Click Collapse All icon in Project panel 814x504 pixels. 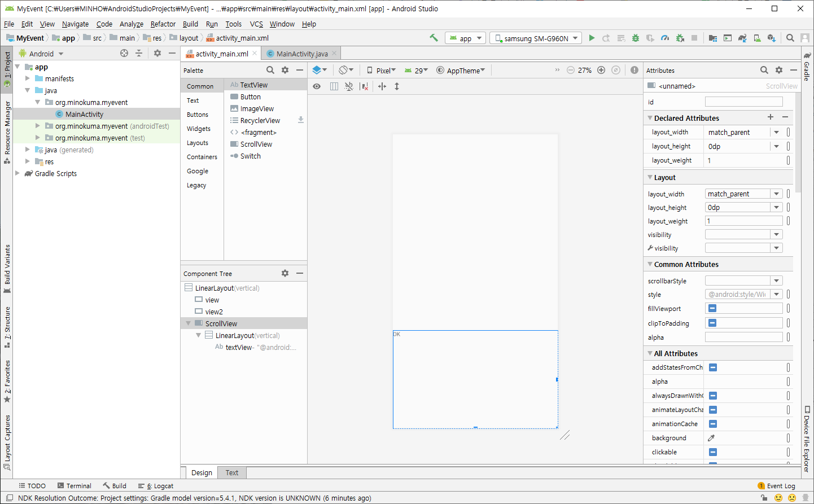tap(139, 53)
